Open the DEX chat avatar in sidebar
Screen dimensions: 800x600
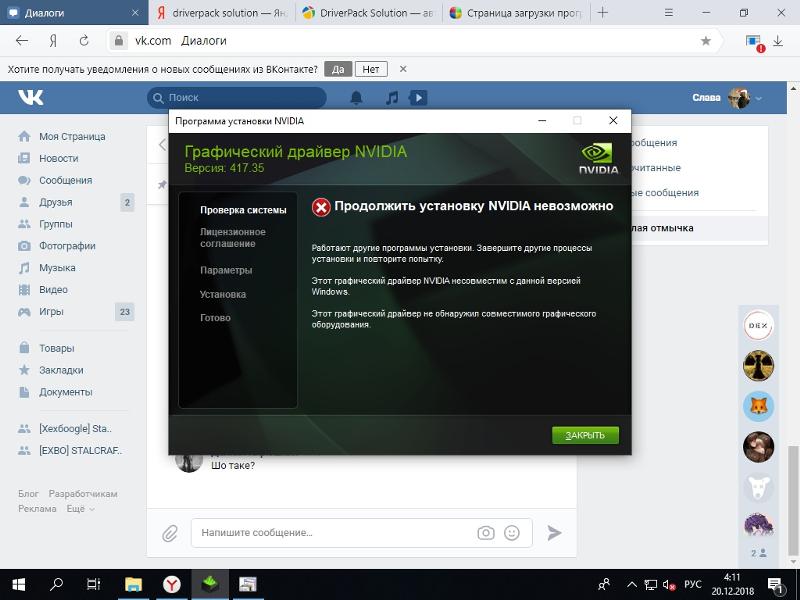758,325
